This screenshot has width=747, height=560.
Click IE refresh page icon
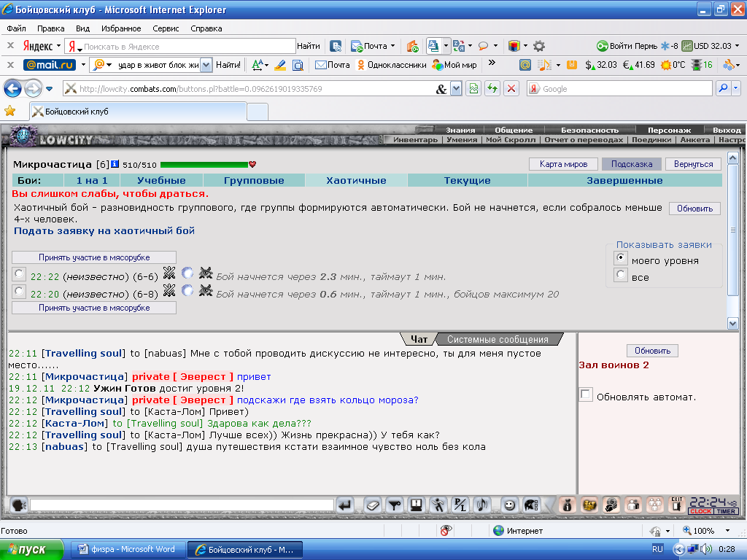(492, 88)
